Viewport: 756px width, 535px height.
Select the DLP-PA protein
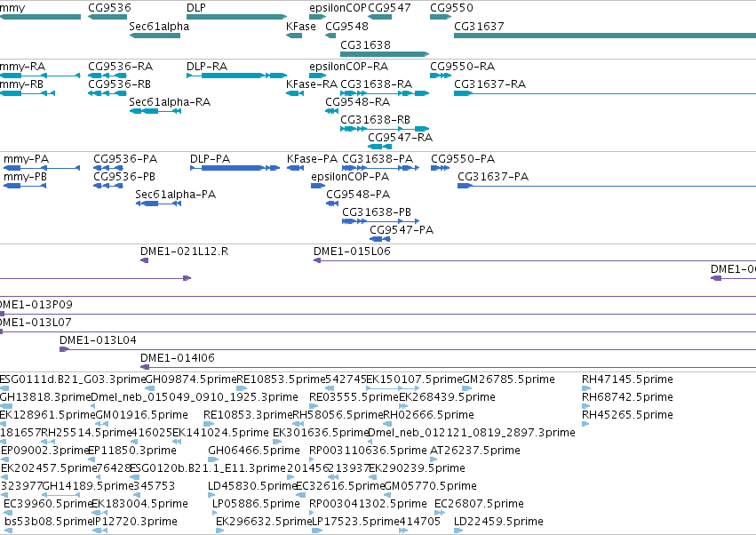point(235,168)
